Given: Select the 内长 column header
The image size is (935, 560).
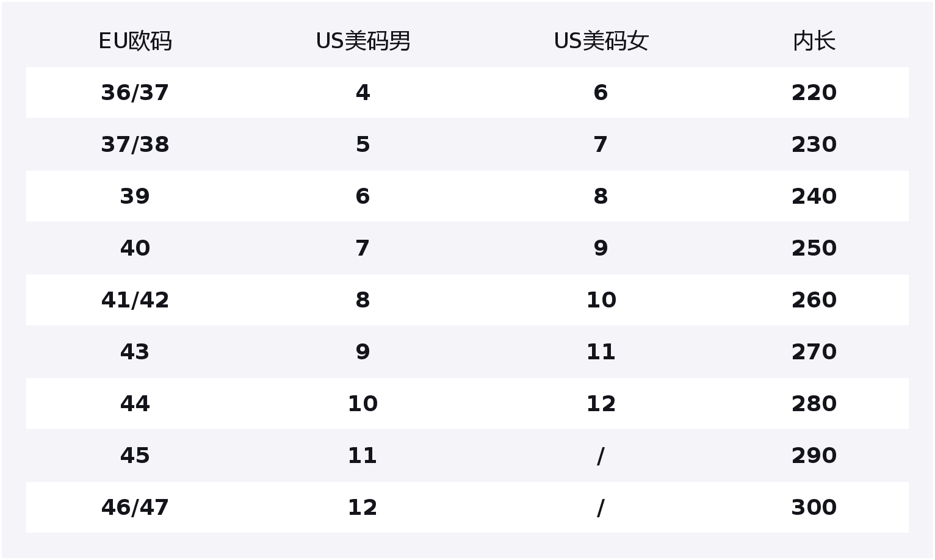Looking at the screenshot, I should pos(814,41).
